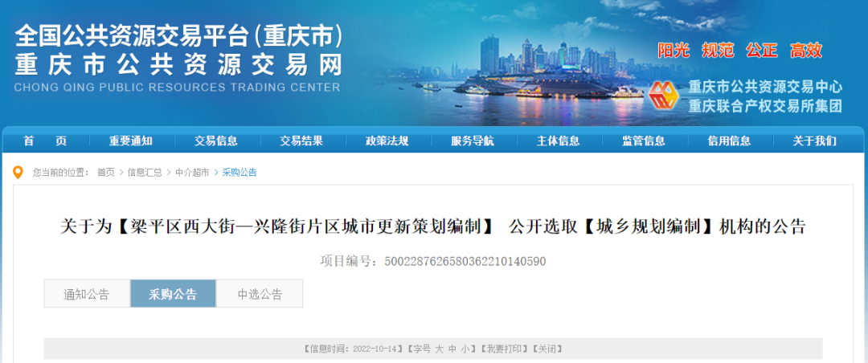The height and width of the screenshot is (363, 868).
Task: Switch to the 通知公告 tab
Action: pyautogui.click(x=87, y=294)
